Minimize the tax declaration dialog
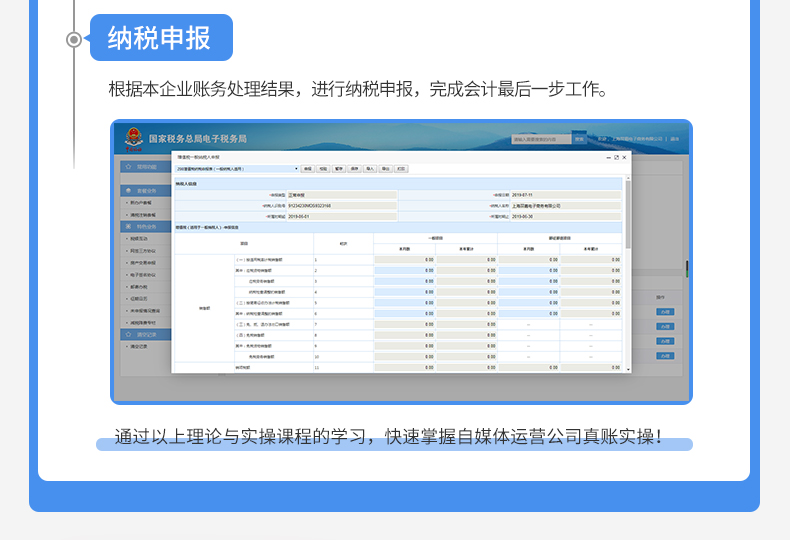This screenshot has height=540, width=790. click(x=607, y=157)
